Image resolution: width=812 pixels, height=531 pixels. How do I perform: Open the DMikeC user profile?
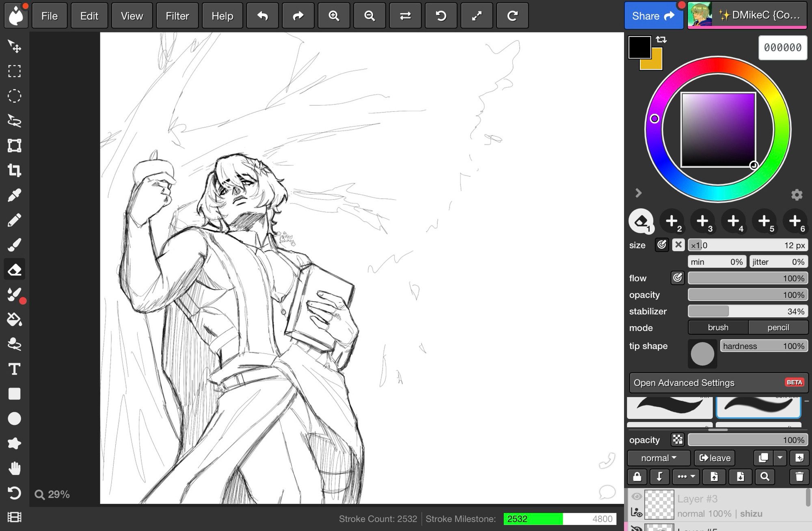tap(747, 15)
